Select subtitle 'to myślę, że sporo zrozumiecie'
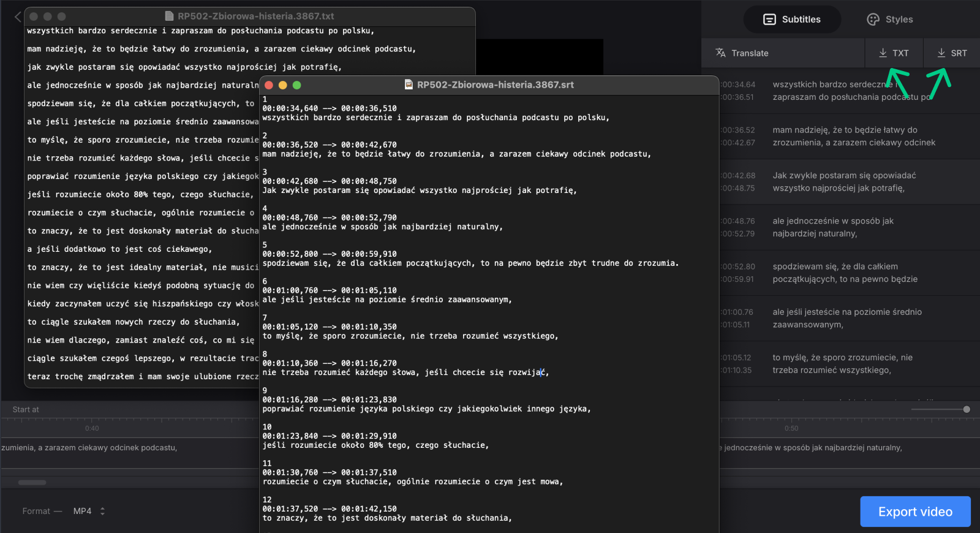The height and width of the screenshot is (533, 980). (x=842, y=364)
